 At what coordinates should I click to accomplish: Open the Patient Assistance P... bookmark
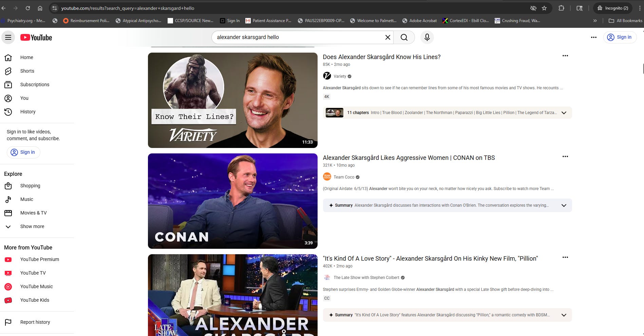(268, 21)
